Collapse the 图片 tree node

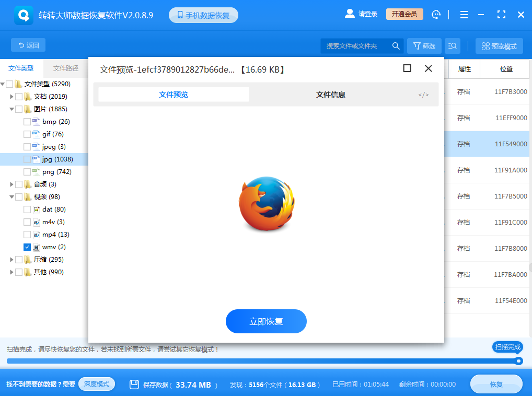point(11,109)
